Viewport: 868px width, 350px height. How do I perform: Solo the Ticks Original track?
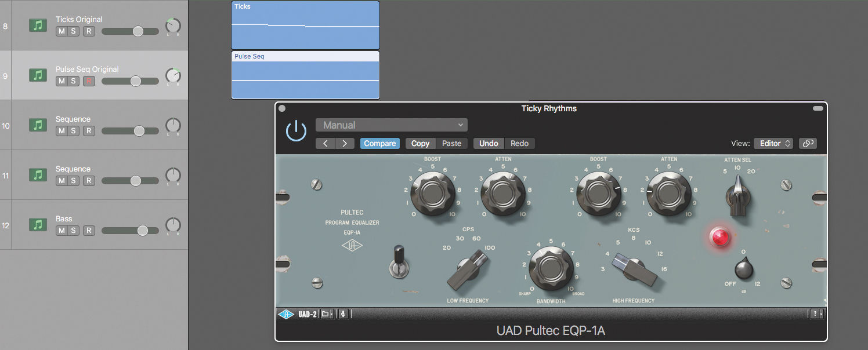click(73, 31)
